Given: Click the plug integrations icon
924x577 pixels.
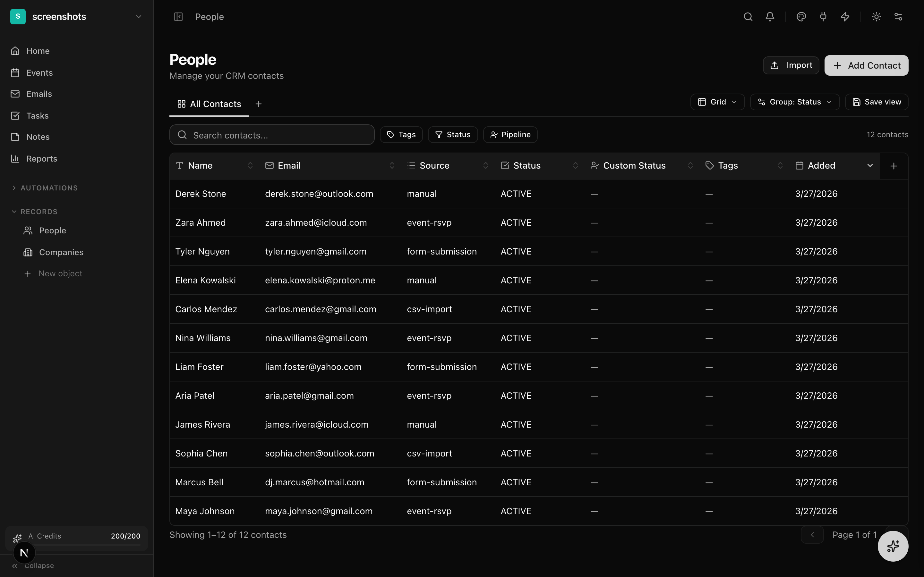Looking at the screenshot, I should (x=823, y=17).
